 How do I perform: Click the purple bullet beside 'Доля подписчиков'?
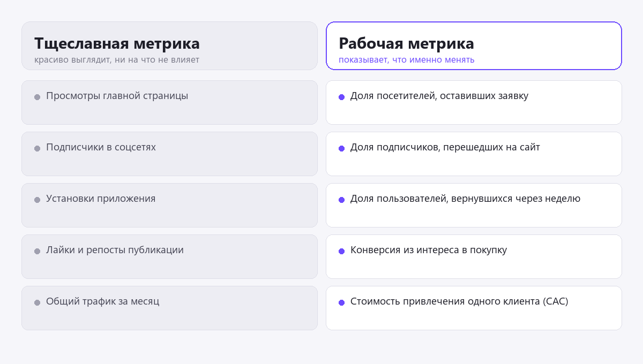click(342, 148)
